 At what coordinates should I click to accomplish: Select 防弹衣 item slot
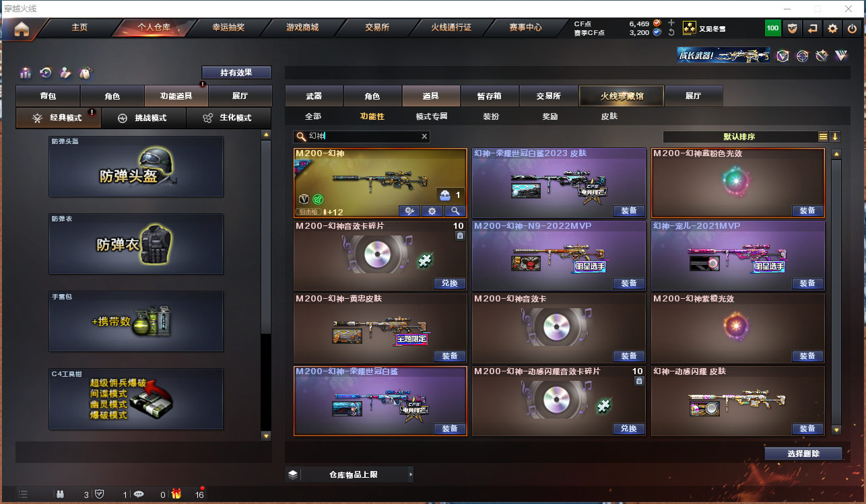pyautogui.click(x=136, y=244)
